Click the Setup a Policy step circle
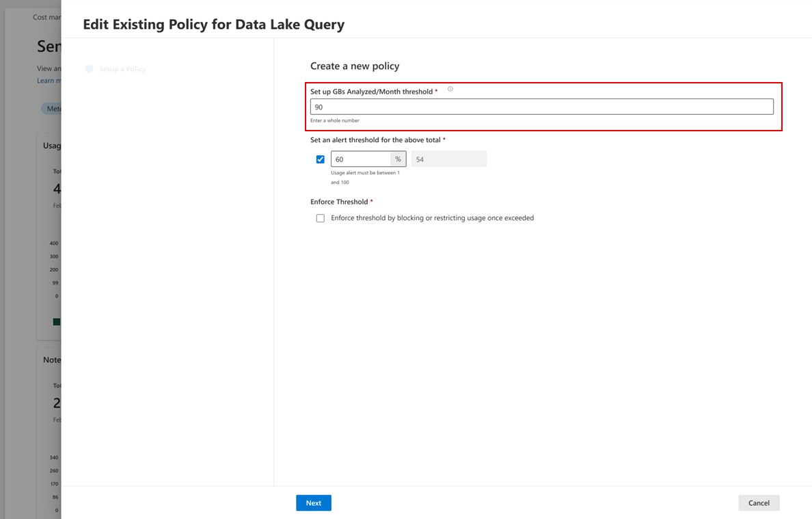This screenshot has height=519, width=812. pos(90,69)
